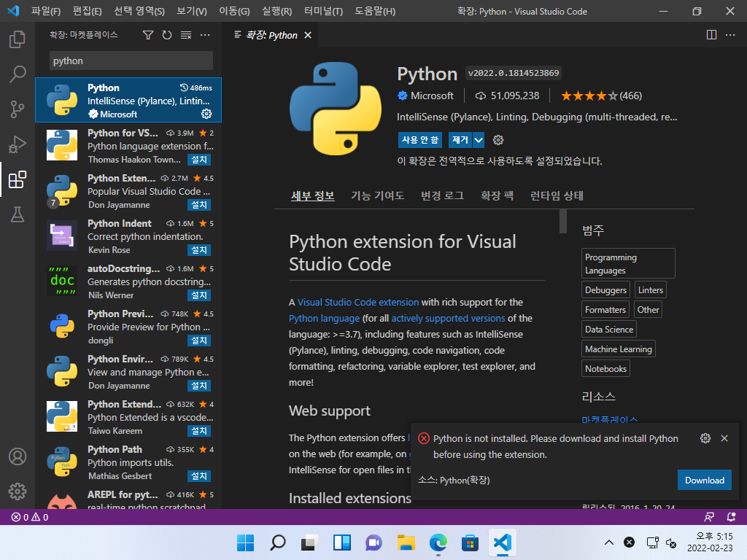Click Download button in notification
The width and height of the screenshot is (747, 560).
click(x=704, y=480)
